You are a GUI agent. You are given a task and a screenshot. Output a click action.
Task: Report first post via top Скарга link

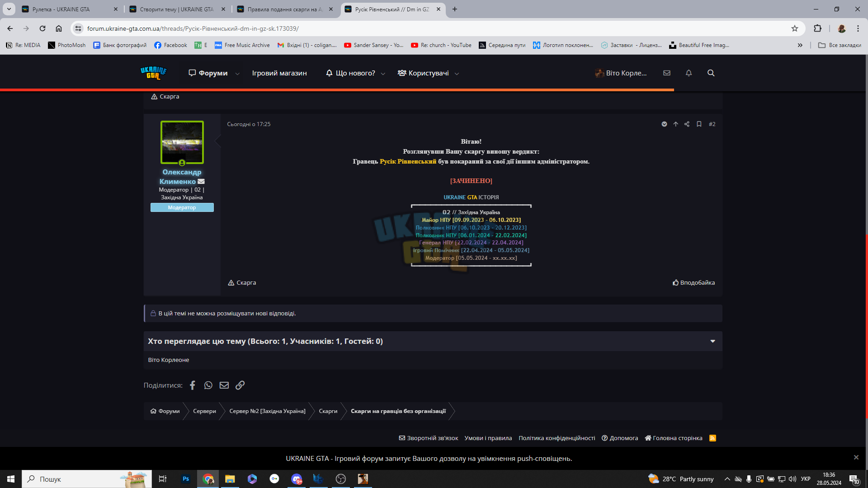click(x=165, y=97)
